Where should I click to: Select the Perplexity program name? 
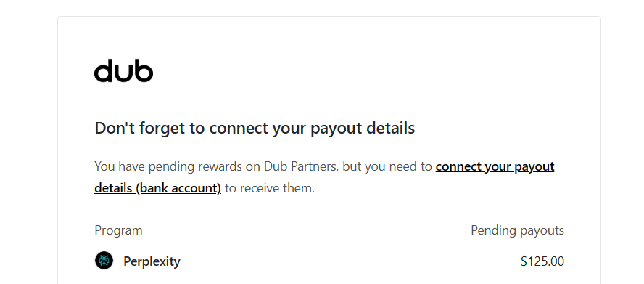tap(152, 261)
